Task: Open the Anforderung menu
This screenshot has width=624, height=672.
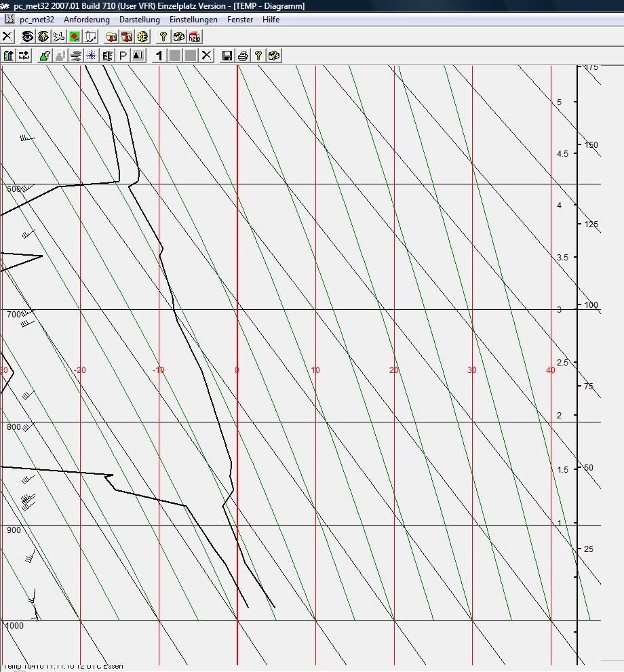Action: tap(87, 19)
